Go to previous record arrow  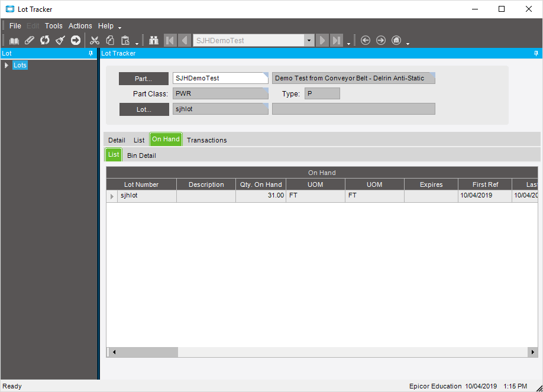pos(185,41)
